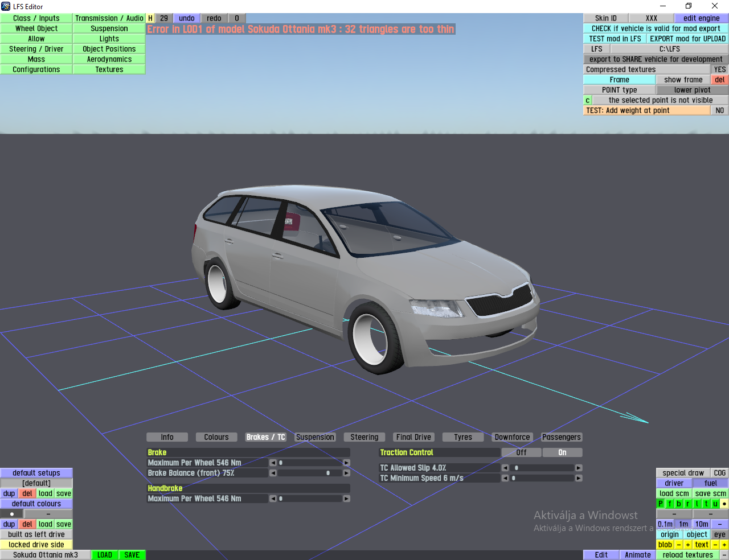Toggle the eye view button
The width and height of the screenshot is (729, 560).
720,534
